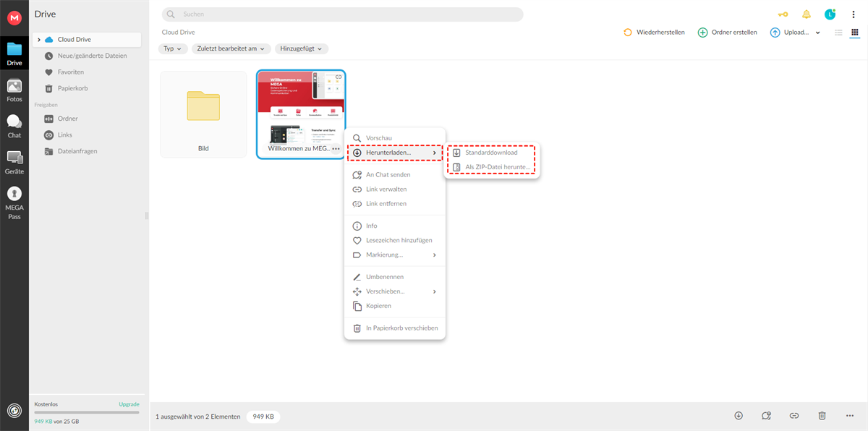Image resolution: width=868 pixels, height=431 pixels.
Task: Open the Fotos section
Action: [x=14, y=90]
